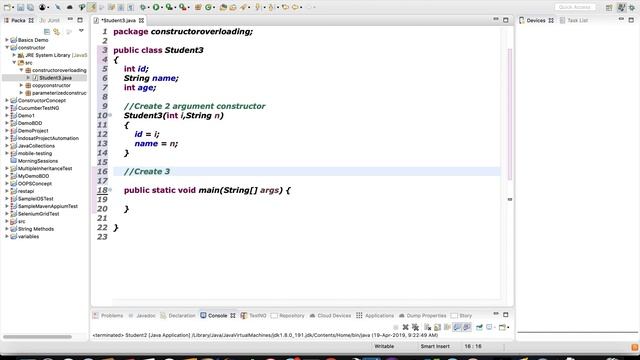Switch to the Java perspective icon
Viewport: 640px width, 360px height.
[621, 8]
